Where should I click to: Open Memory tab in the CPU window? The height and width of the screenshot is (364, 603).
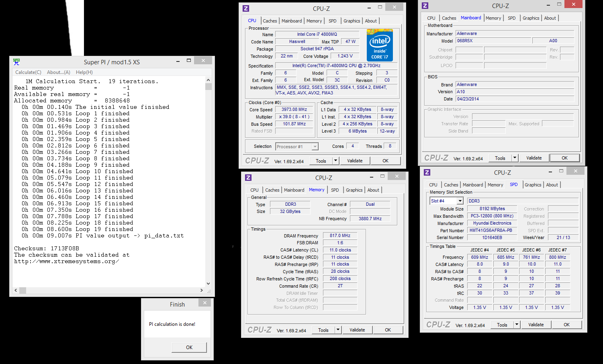coord(314,21)
